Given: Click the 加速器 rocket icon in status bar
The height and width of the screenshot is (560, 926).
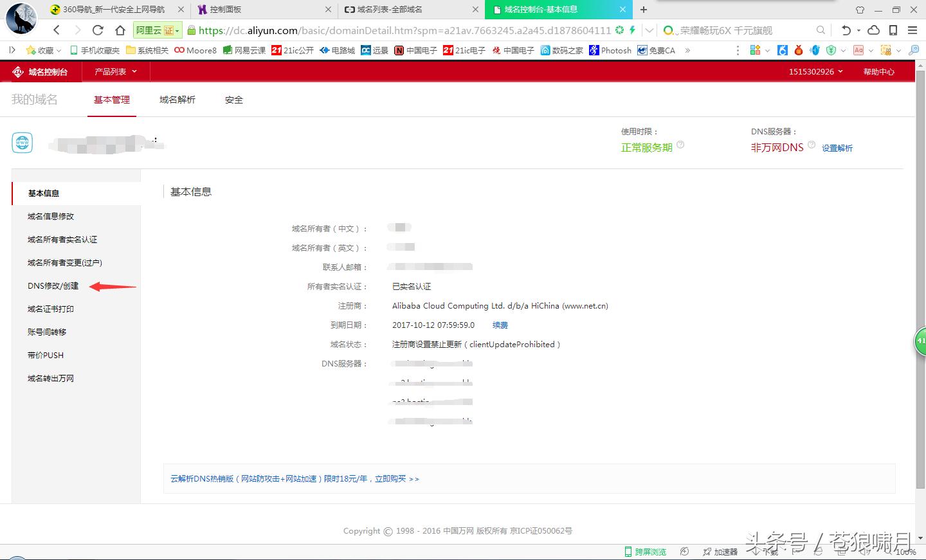Looking at the screenshot, I should point(707,552).
